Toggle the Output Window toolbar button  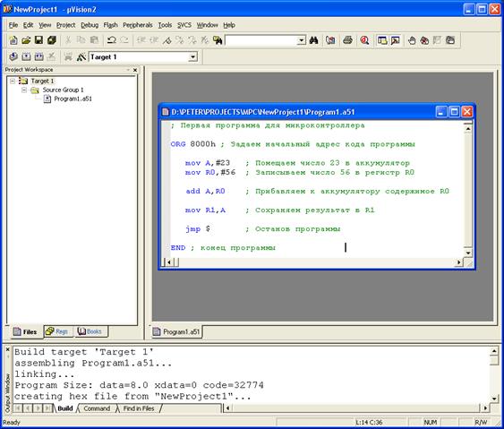[x=395, y=40]
